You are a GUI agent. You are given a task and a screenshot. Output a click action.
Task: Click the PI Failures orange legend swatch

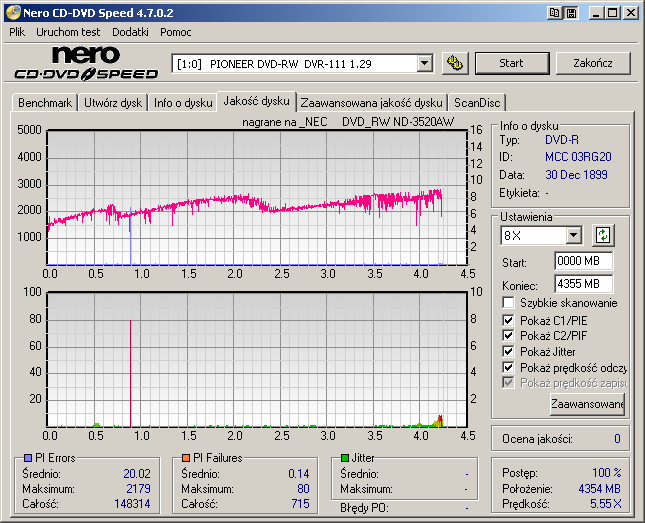186,458
